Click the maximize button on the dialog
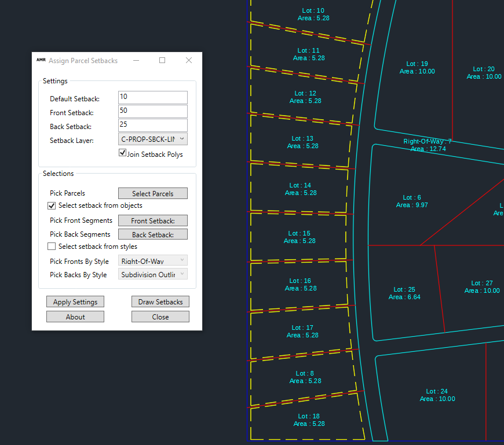The image size is (504, 445). click(162, 60)
